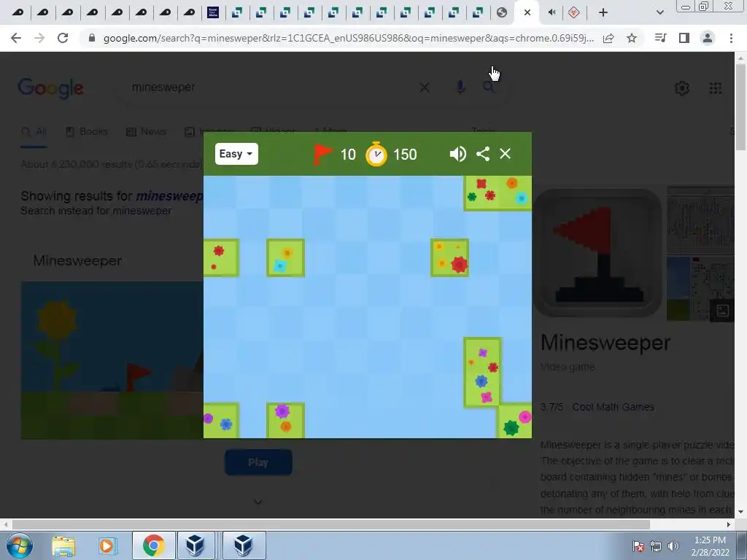
Task: Click the address bar URL field
Action: pyautogui.click(x=348, y=38)
